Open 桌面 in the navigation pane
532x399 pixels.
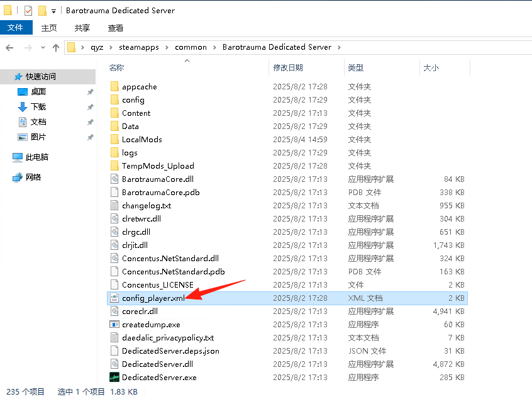pyautogui.click(x=38, y=92)
